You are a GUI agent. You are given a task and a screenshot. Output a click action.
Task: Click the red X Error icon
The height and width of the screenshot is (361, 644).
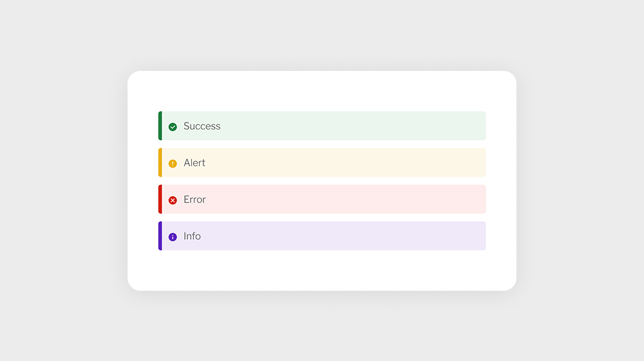click(173, 200)
